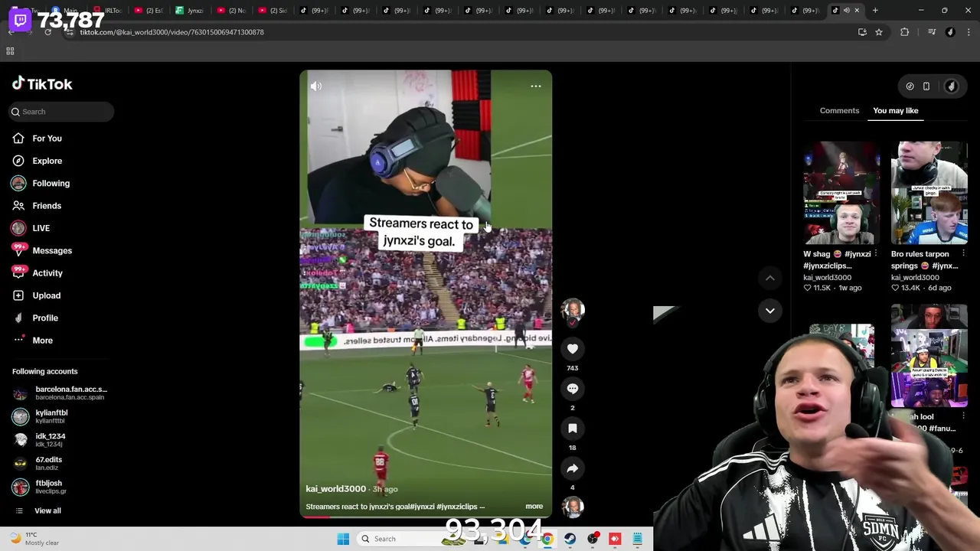Switch to the IRLToc browser tab
The width and height of the screenshot is (980, 551).
coord(107,11)
